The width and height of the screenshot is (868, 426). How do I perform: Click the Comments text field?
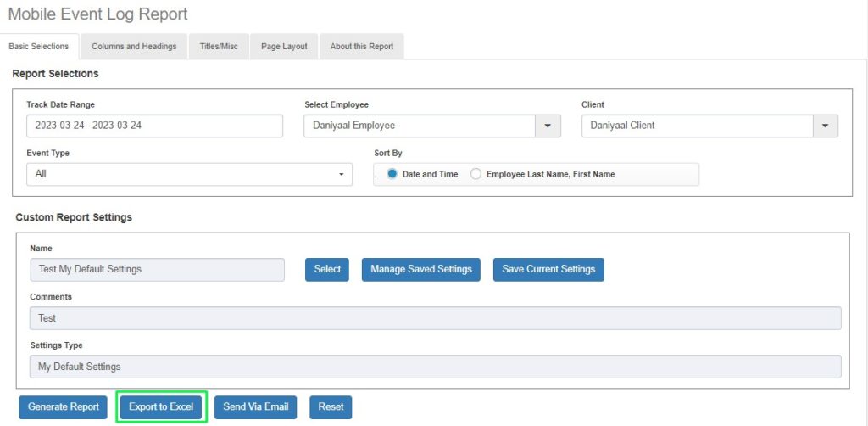pos(435,318)
